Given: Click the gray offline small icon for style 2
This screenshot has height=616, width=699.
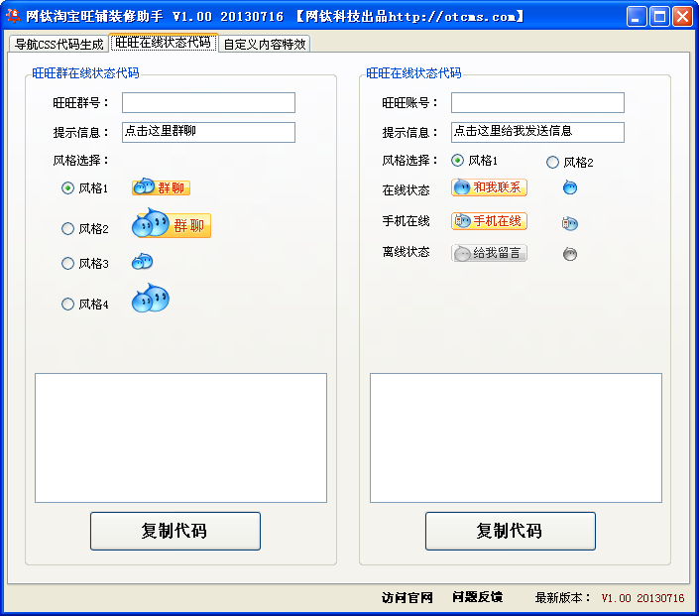Looking at the screenshot, I should (570, 254).
